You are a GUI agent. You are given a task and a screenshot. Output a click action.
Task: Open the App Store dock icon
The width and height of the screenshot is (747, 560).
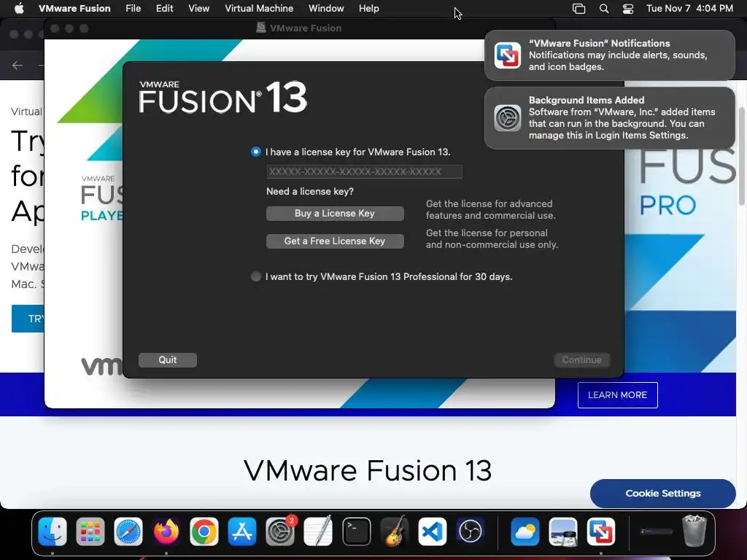(242, 532)
